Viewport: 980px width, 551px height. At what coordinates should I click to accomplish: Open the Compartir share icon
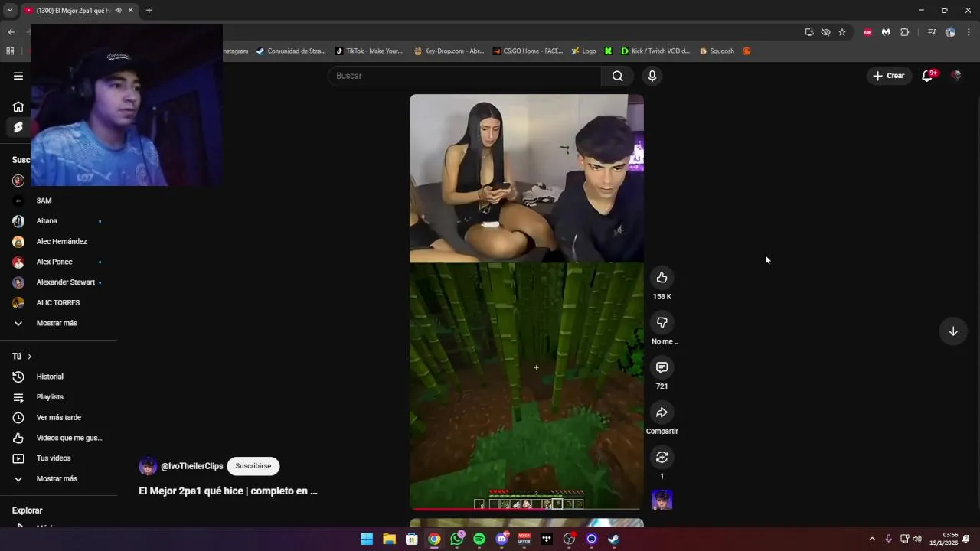tap(661, 412)
